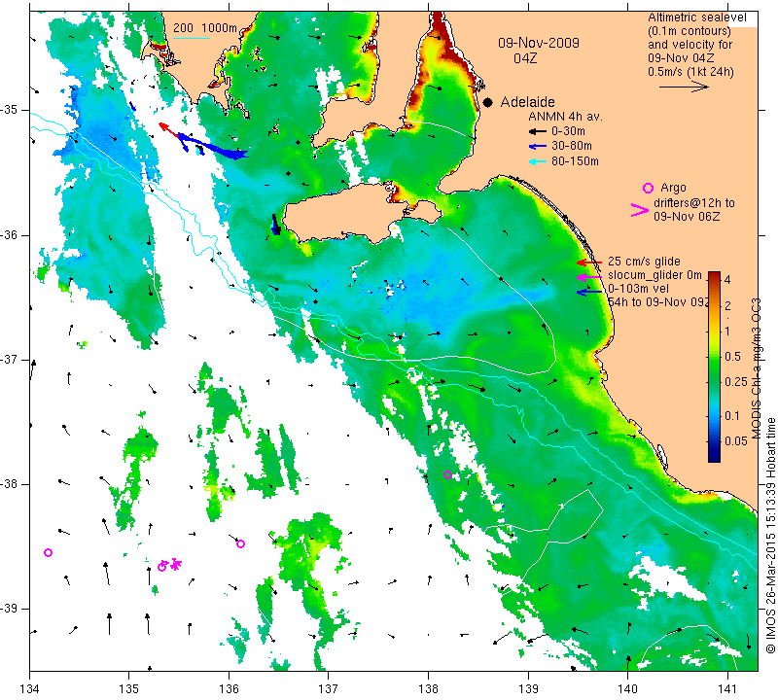This screenshot has width=778, height=700.
Task: Click the dark blue color bar bottom near 0.05
Action: click(714, 452)
